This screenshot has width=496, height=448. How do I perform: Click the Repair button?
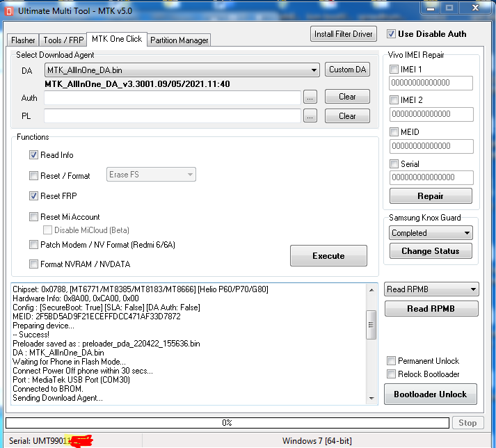click(431, 196)
